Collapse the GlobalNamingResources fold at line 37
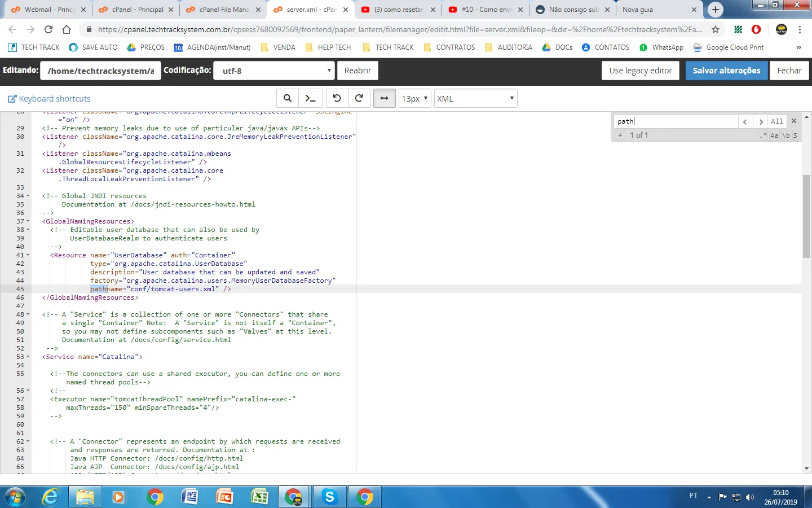 point(28,221)
